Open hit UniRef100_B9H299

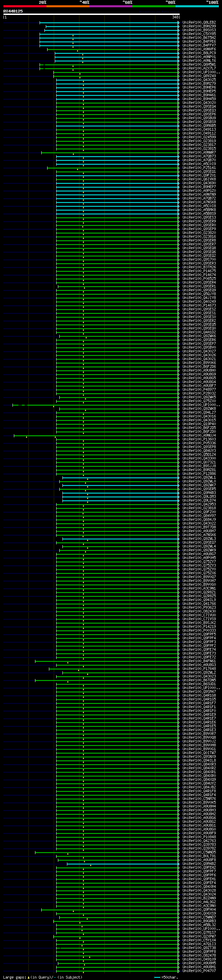coord(199,26)
